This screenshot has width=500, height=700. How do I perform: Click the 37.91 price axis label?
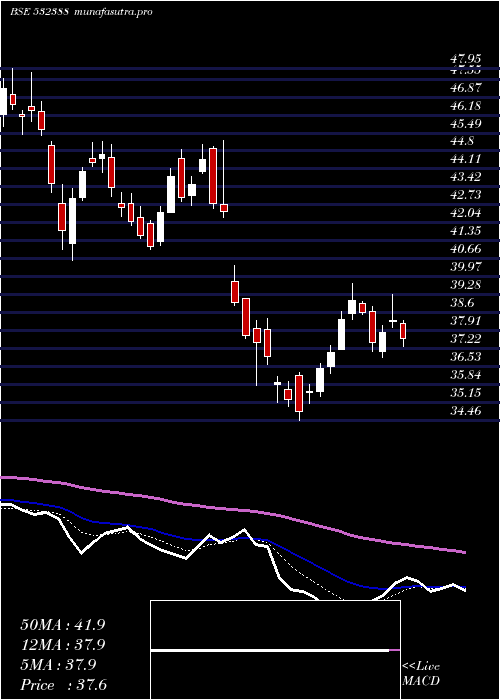click(x=466, y=321)
